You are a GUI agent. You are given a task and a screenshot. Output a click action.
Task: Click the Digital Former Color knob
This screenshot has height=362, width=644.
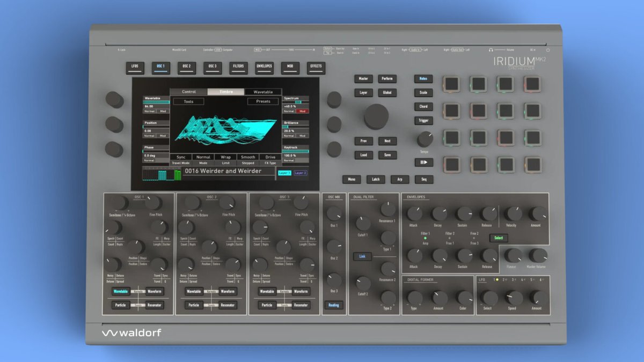465,298
